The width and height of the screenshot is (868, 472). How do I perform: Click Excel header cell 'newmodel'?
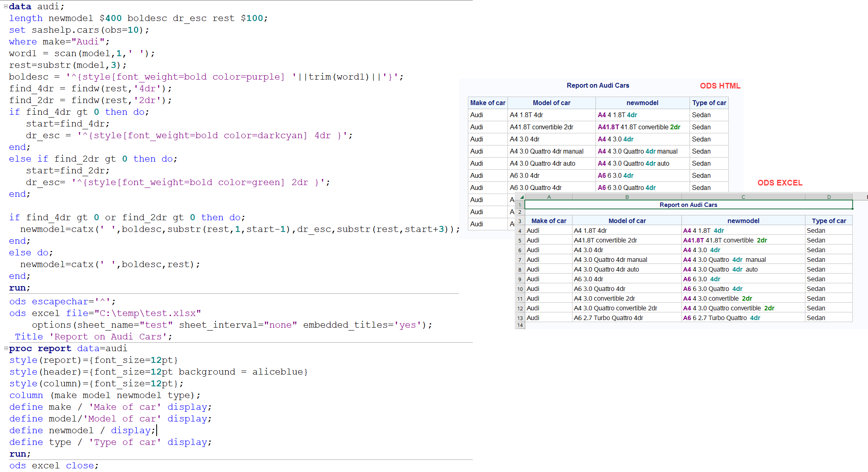click(743, 221)
